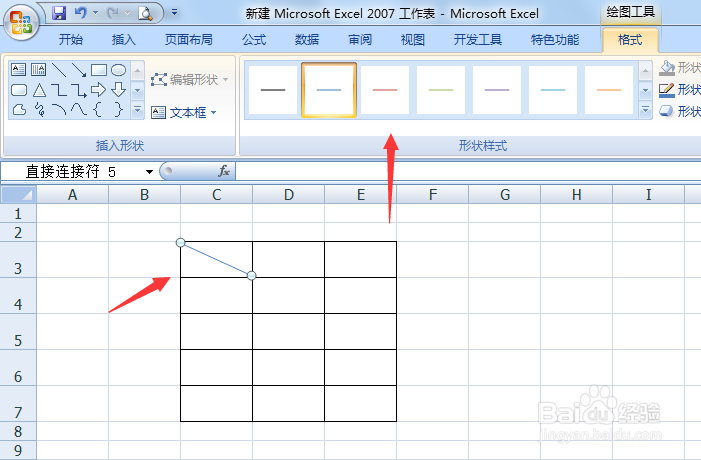Expand the full shapes gallery
The width and height of the screenshot is (701, 460).
click(x=138, y=110)
